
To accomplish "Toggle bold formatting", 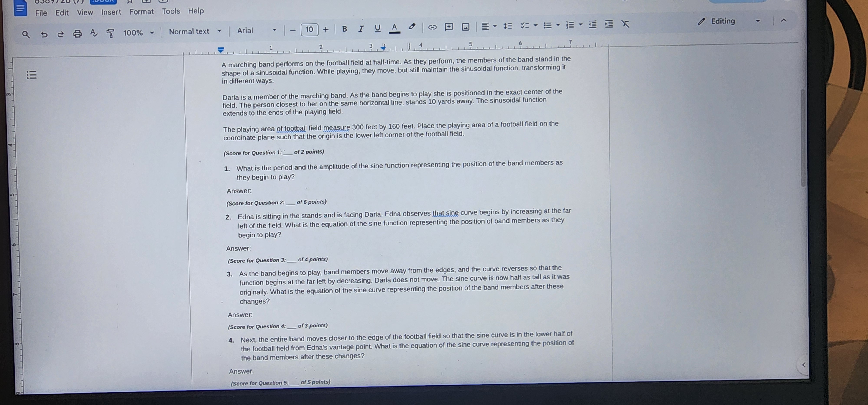I will [x=344, y=29].
